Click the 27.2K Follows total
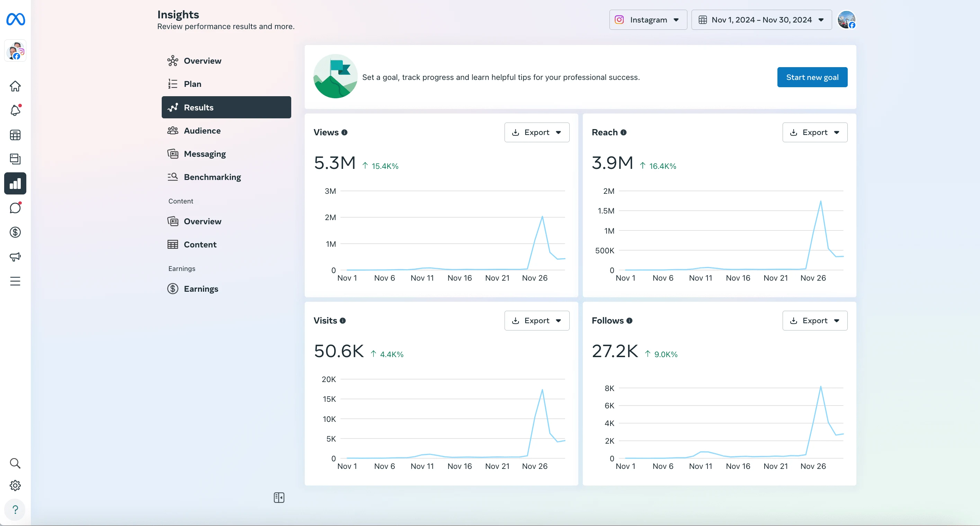 pyautogui.click(x=615, y=351)
